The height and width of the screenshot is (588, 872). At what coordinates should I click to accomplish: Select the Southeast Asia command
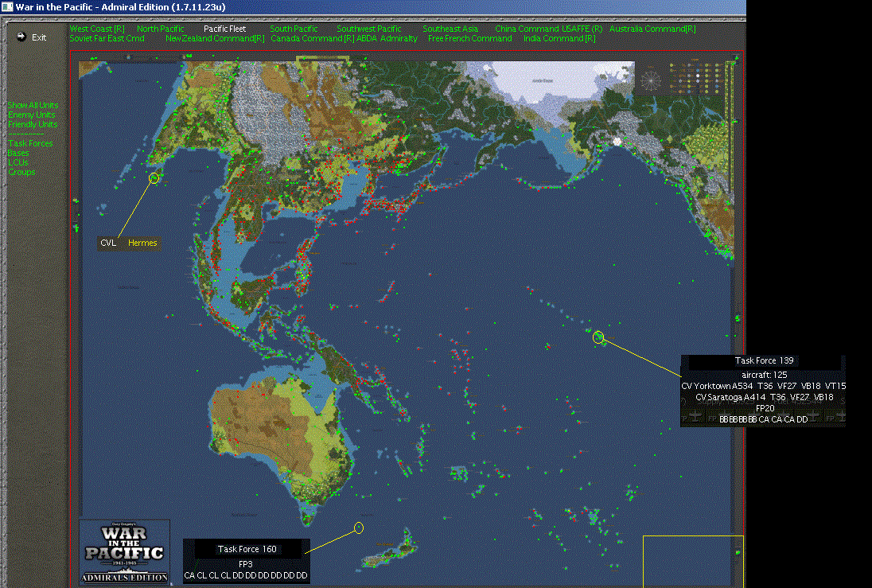(450, 29)
